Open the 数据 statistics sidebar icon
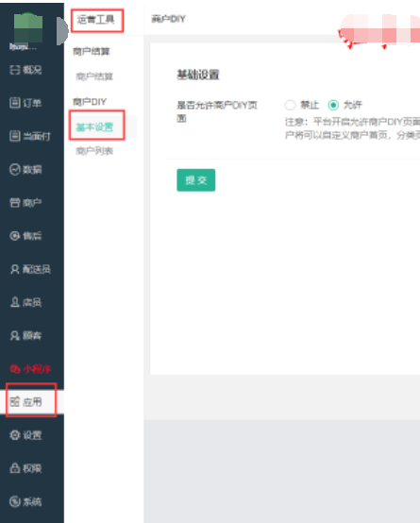420x523 pixels. pos(15,169)
